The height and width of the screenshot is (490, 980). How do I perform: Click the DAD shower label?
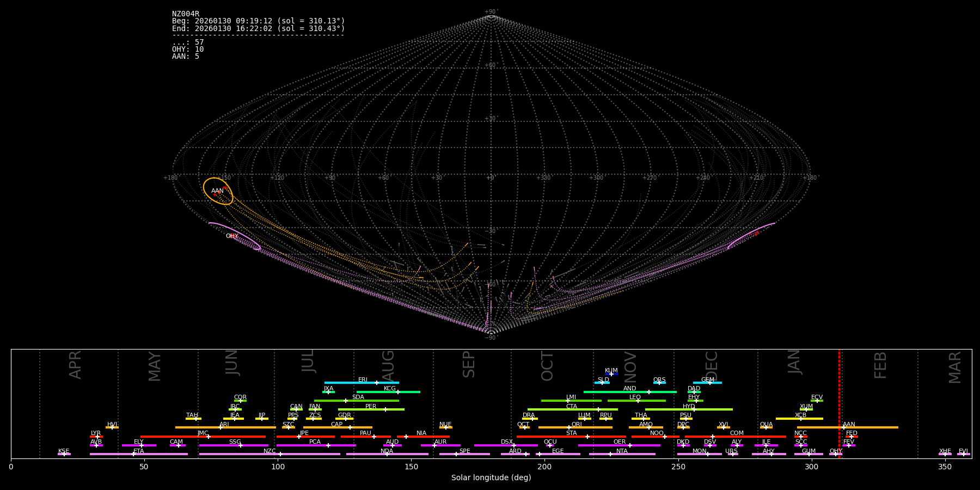pyautogui.click(x=694, y=389)
